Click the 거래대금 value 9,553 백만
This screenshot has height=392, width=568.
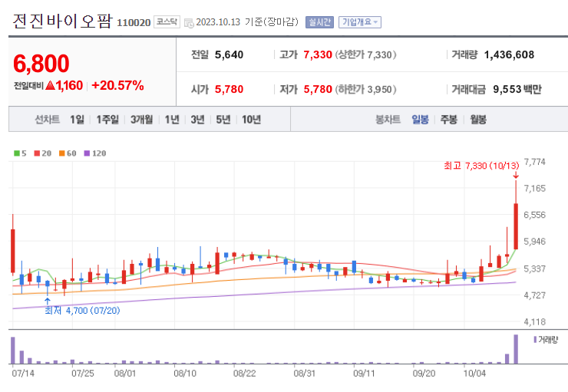click(x=517, y=89)
